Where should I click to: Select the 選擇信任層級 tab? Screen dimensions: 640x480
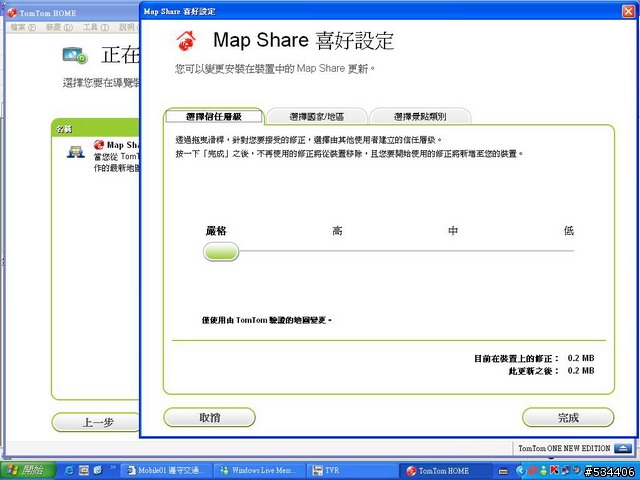pos(214,117)
